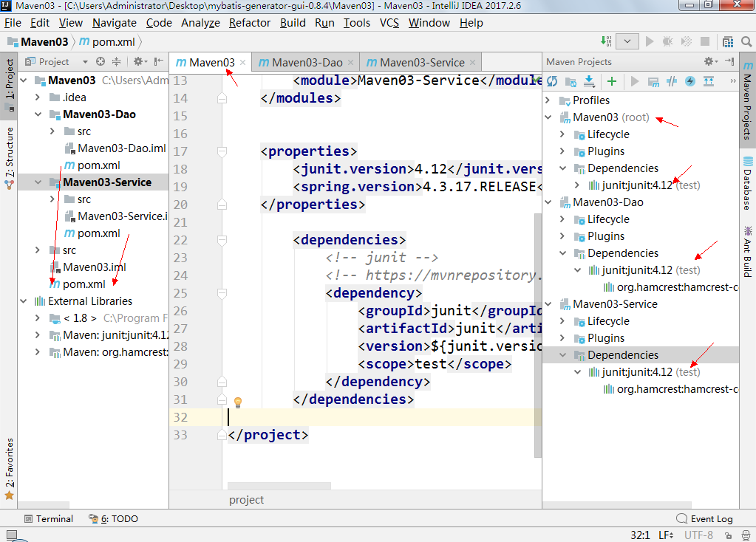Click the 'project' breadcrumb below editor
The image size is (756, 542).
click(x=246, y=500)
